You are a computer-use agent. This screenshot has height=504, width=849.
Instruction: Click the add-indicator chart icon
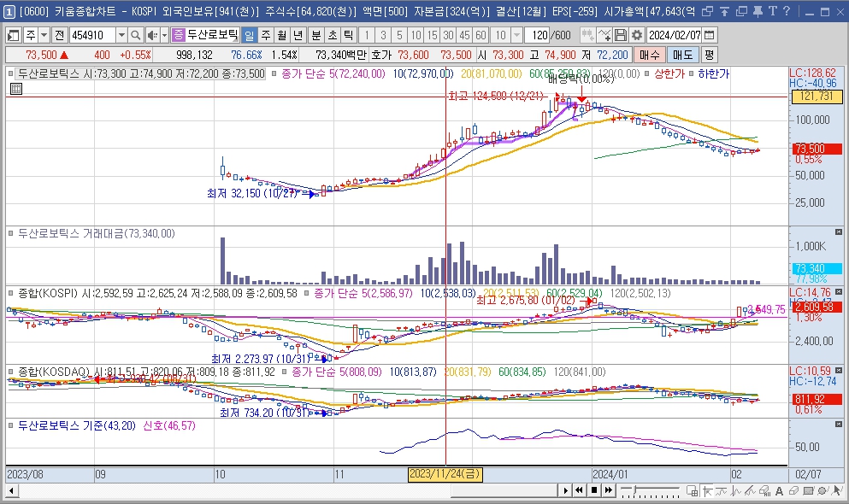point(604,35)
